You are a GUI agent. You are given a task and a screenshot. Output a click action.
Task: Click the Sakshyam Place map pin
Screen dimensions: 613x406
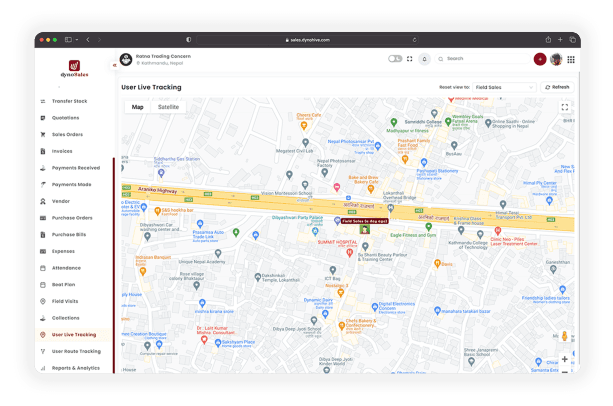[218, 343]
